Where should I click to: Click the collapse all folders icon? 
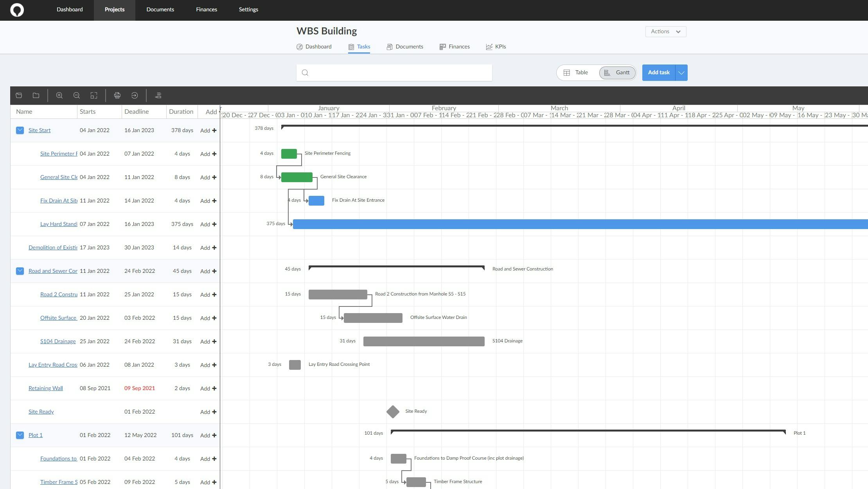[36, 95]
